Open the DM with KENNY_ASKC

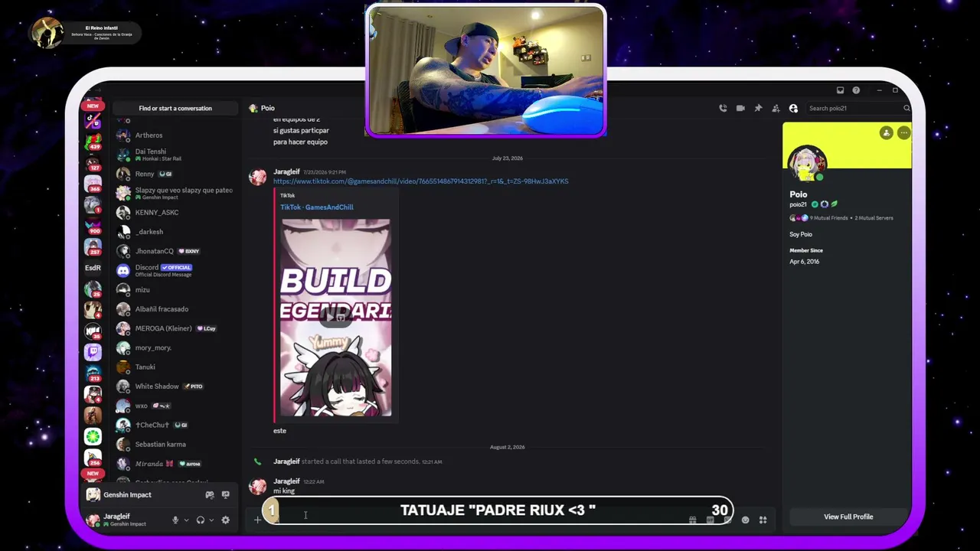tap(175, 212)
